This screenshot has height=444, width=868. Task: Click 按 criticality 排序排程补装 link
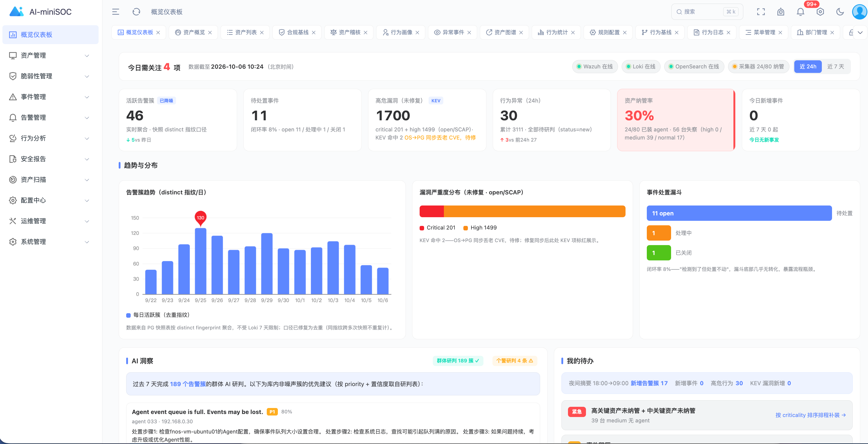coord(810,415)
